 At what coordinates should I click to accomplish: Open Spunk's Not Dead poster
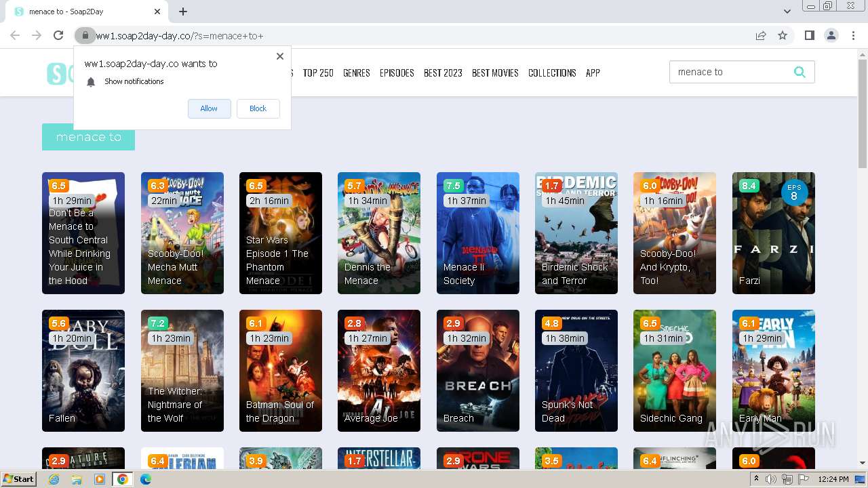(x=576, y=371)
